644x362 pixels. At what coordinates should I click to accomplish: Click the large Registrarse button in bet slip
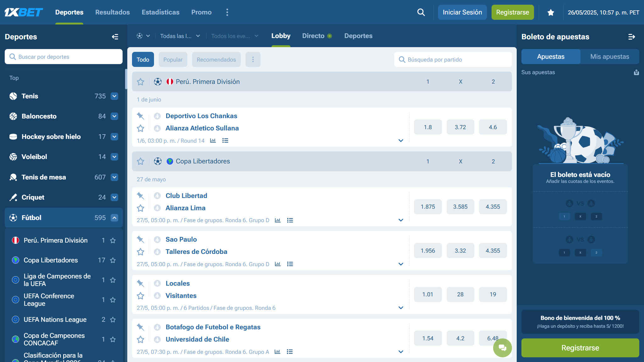point(580,348)
